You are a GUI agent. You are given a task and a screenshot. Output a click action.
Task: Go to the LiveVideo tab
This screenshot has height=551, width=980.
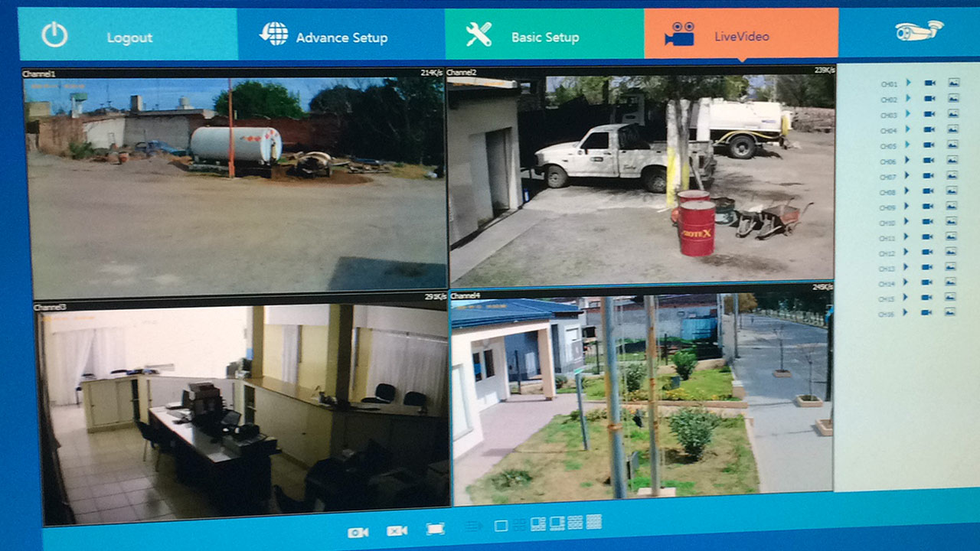pos(740,34)
